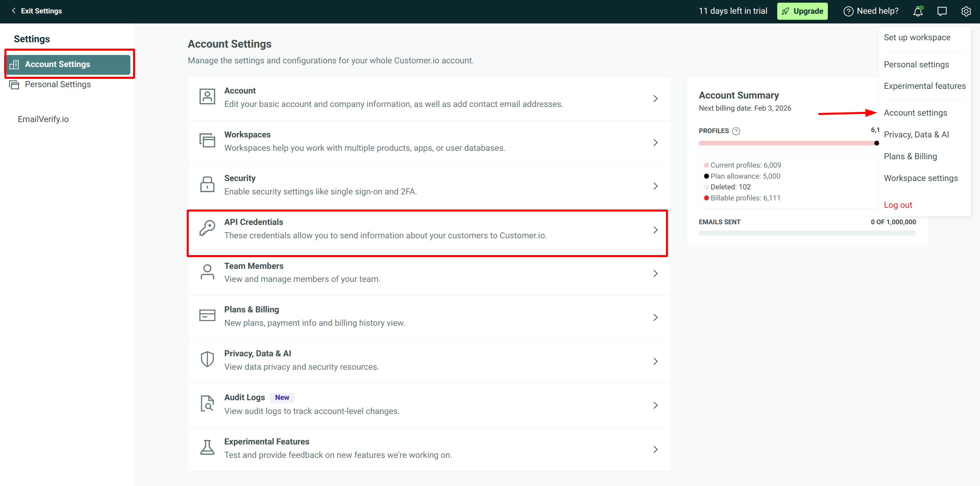Click 'Billable profiles: 6,111' legend entry
This screenshot has width=980, height=486.
coord(742,198)
